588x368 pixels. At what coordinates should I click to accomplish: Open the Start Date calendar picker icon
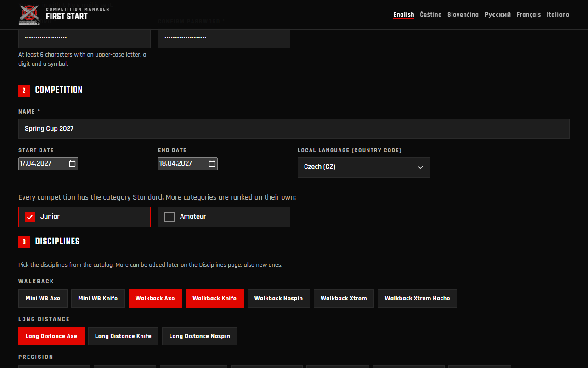[x=72, y=164]
